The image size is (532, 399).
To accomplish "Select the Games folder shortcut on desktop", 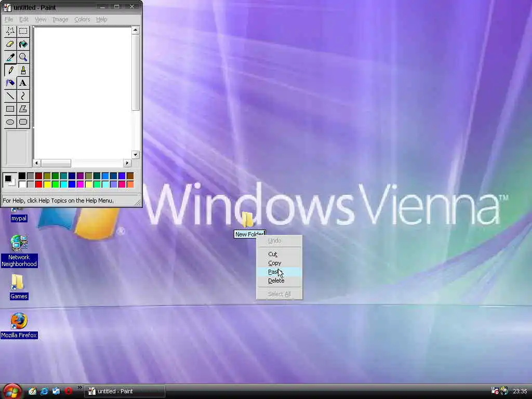I will (18, 287).
